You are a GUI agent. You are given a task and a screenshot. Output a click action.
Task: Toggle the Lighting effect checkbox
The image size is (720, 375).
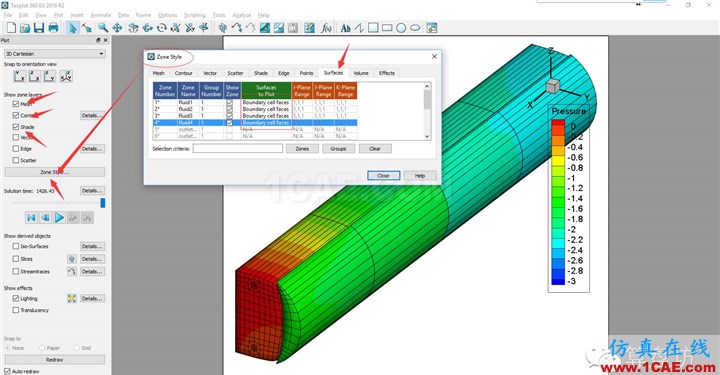click(16, 298)
